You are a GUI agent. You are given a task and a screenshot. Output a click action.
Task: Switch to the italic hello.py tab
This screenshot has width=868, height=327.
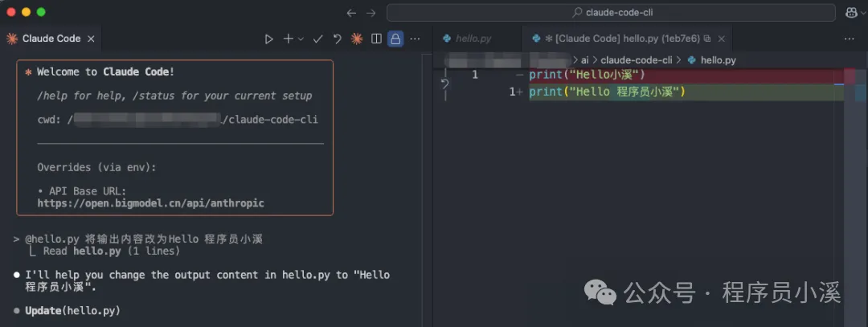point(473,39)
